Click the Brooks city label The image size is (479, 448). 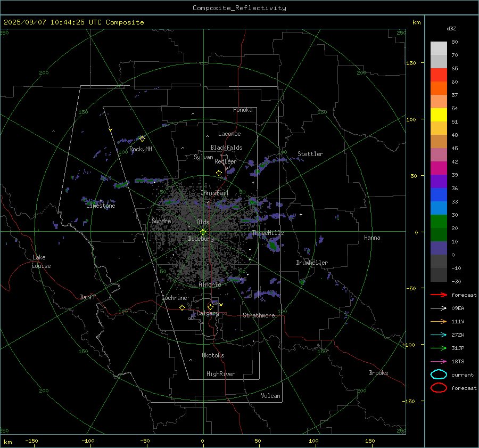tap(378, 373)
